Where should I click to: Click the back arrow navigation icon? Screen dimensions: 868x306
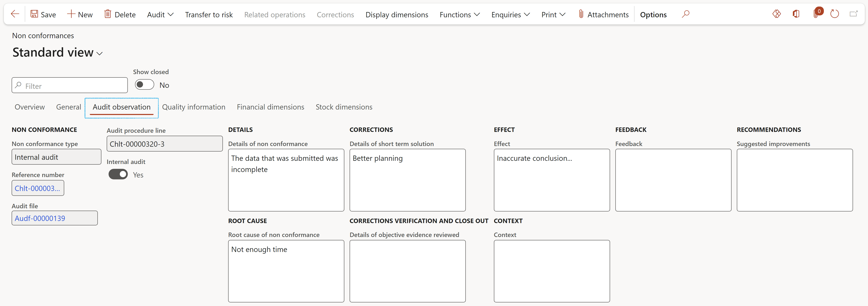[15, 14]
